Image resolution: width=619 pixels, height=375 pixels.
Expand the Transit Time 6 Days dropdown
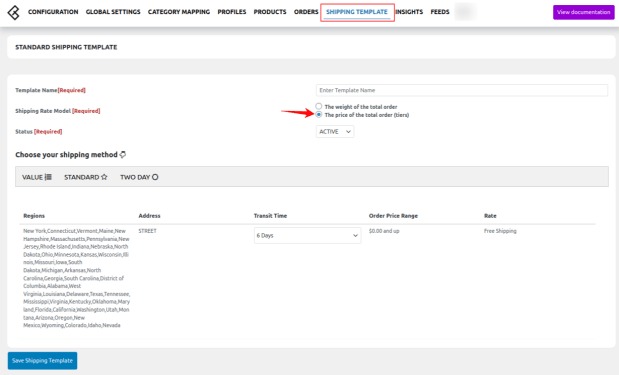(x=307, y=235)
